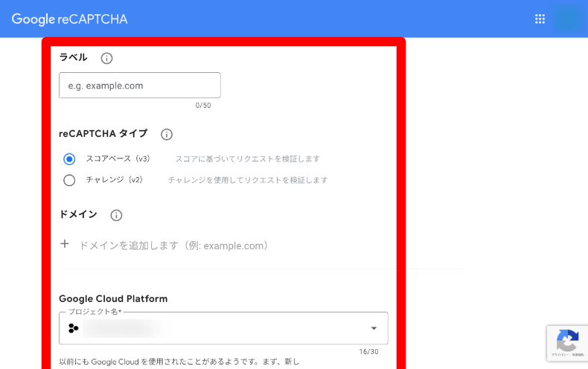588x369 pixels.
Task: Click the Google Cloud Platform heading
Action: click(x=113, y=299)
